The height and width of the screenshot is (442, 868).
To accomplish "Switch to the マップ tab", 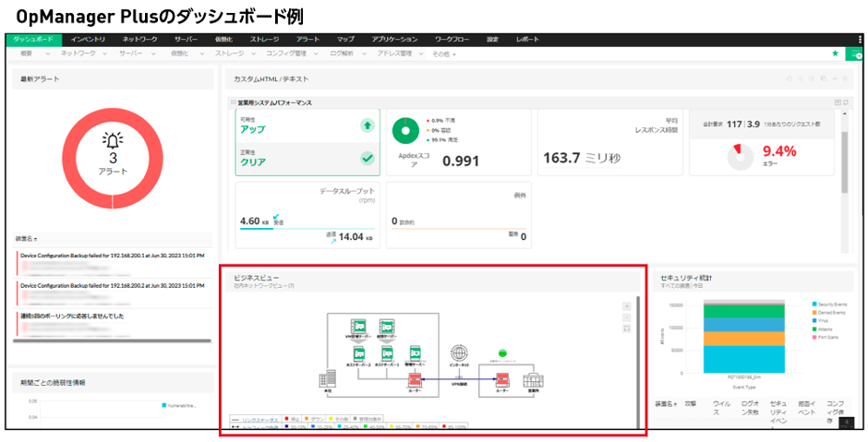I will pos(345,40).
